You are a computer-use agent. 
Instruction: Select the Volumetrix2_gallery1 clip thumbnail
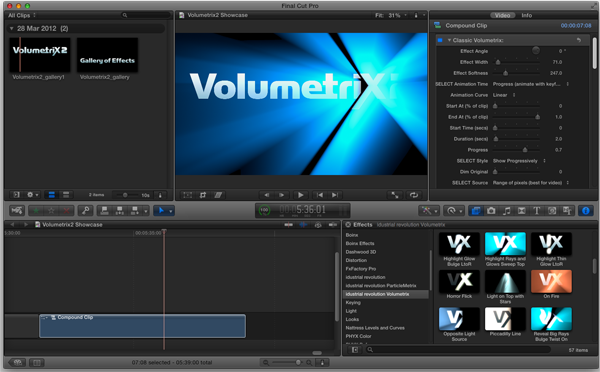click(x=39, y=55)
